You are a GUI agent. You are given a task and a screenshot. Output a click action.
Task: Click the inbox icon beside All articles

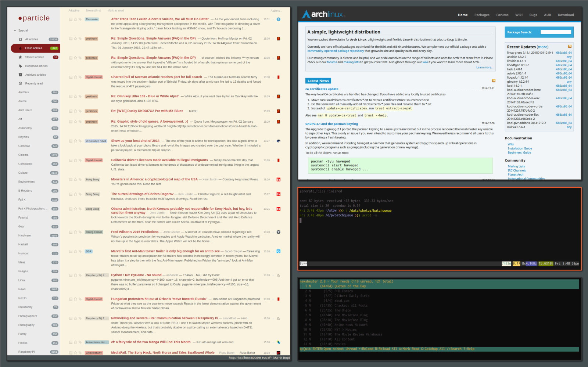point(21,39)
